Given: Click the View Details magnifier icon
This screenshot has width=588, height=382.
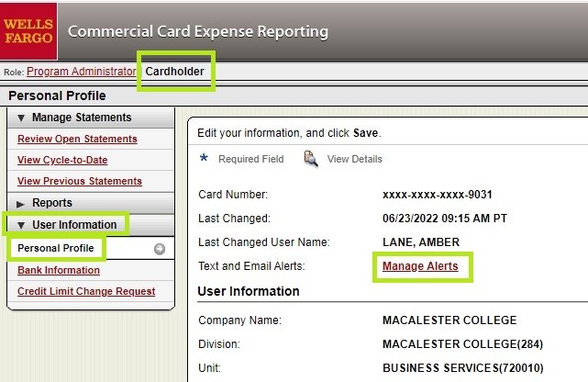Looking at the screenshot, I should [311, 159].
